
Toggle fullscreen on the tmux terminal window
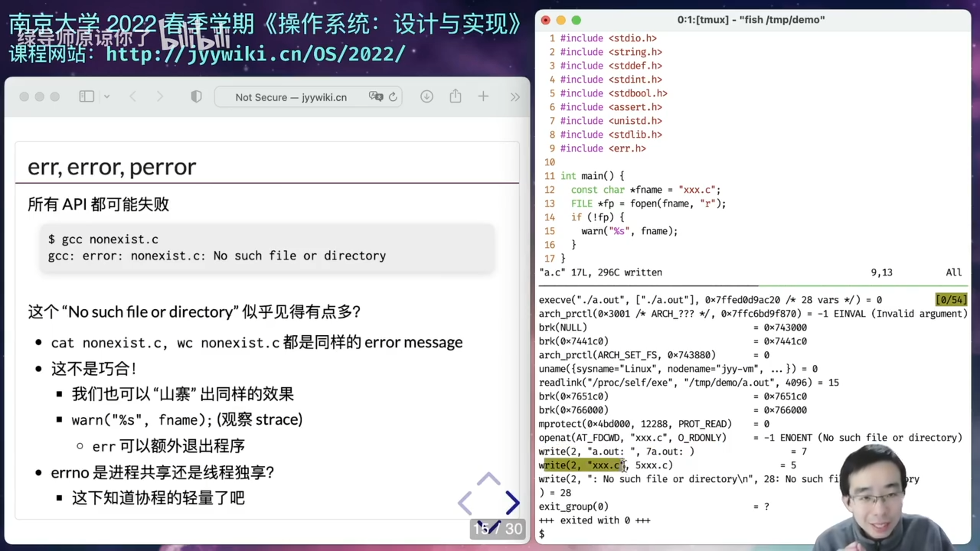[x=577, y=20]
